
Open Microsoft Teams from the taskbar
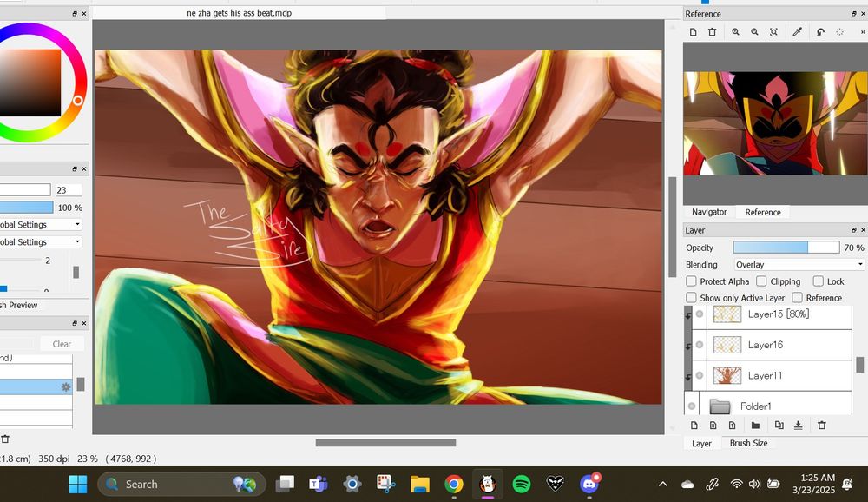pyautogui.click(x=318, y=485)
